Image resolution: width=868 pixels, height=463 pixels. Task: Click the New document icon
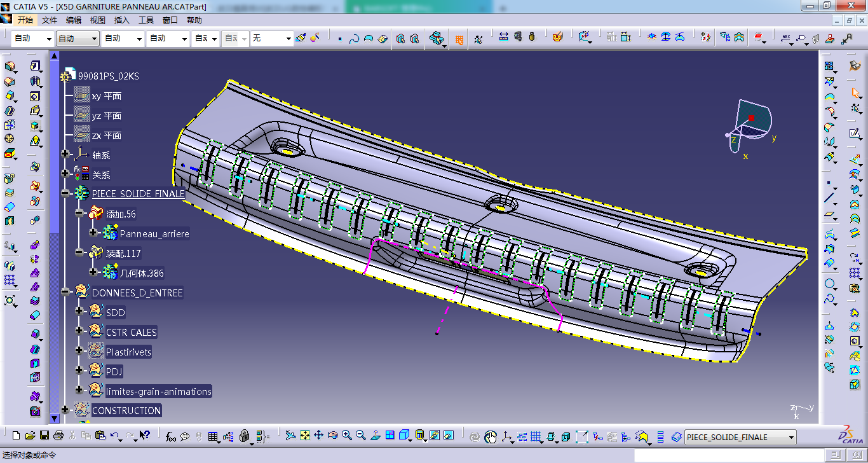click(x=16, y=436)
